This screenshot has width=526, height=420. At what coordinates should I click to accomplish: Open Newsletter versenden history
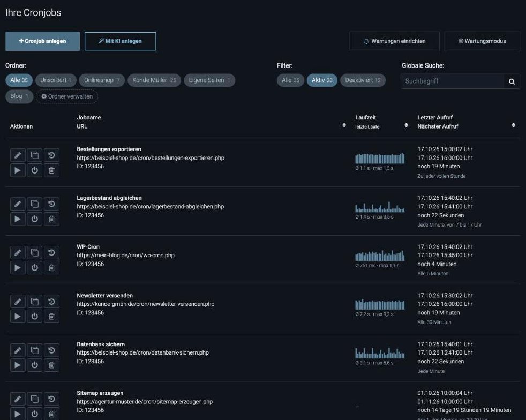tap(51, 302)
